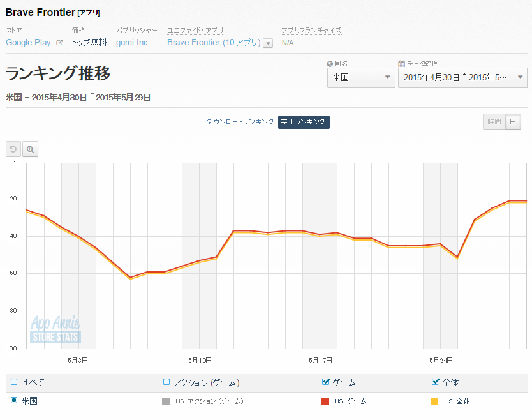The image size is (532, 420).
Task: Open the 米国 country dropdown
Action: coord(361,78)
